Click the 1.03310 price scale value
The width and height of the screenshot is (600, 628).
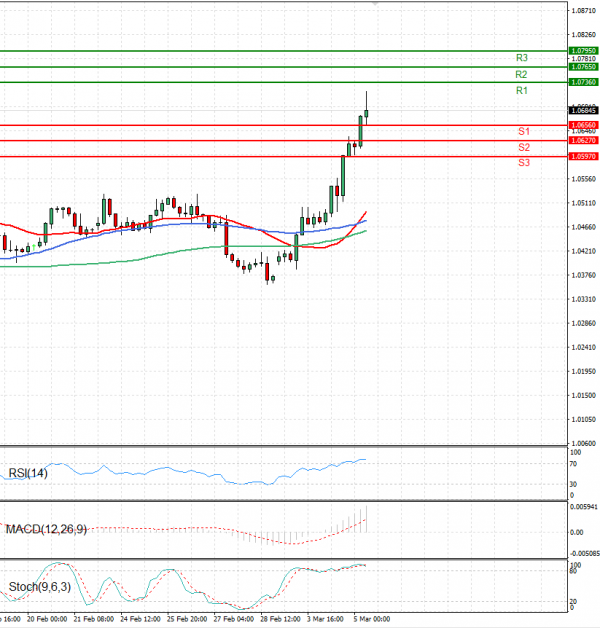(584, 299)
